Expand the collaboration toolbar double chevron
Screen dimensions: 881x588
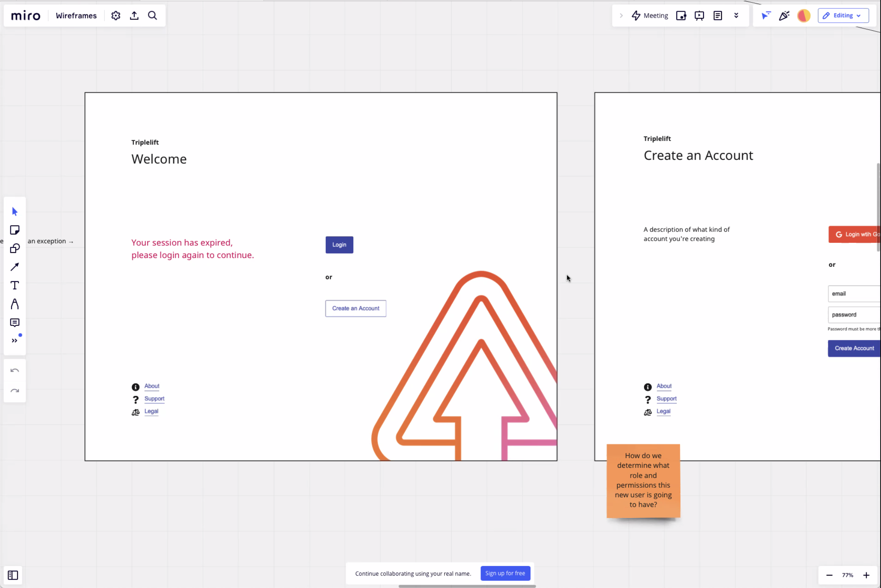click(x=736, y=16)
